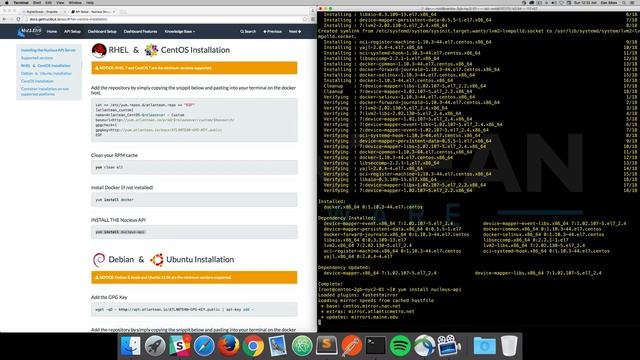This screenshot has height=360, width=640.
Task: Open the Terminal menu in menu bar
Action: click(x=21, y=2)
